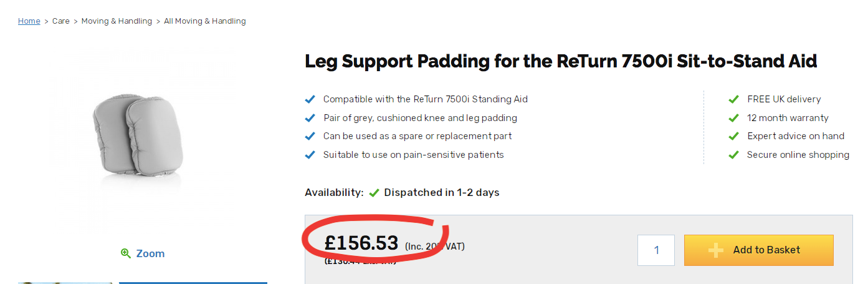Click the magnifier icon beside Zoom
Image resolution: width=868 pixels, height=284 pixels.
(126, 253)
